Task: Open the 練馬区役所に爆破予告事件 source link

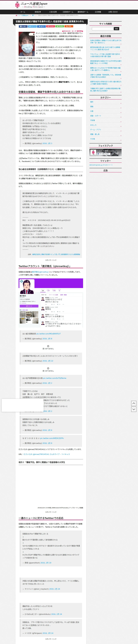Action: pyautogui.click(x=56, y=254)
